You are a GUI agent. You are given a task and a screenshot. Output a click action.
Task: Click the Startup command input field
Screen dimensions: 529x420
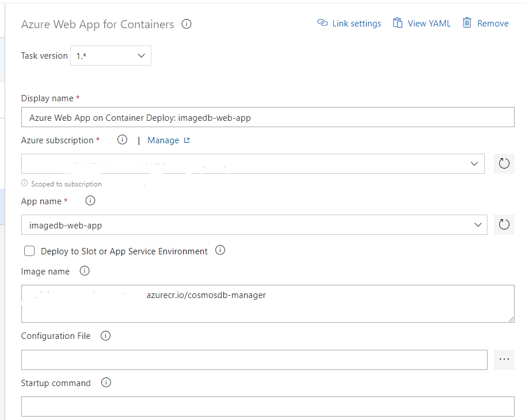268,406
